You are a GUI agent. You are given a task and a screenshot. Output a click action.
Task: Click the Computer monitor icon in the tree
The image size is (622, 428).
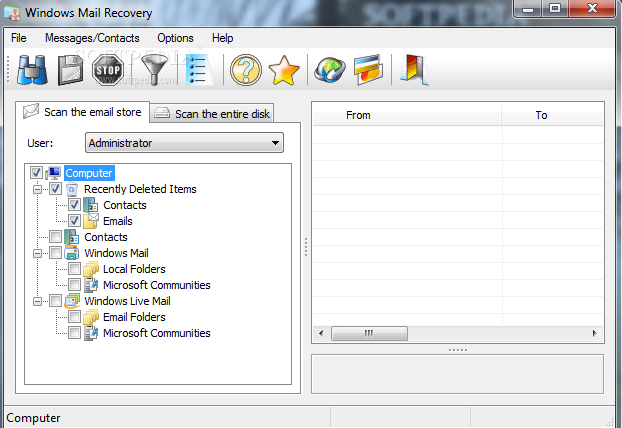coord(53,173)
